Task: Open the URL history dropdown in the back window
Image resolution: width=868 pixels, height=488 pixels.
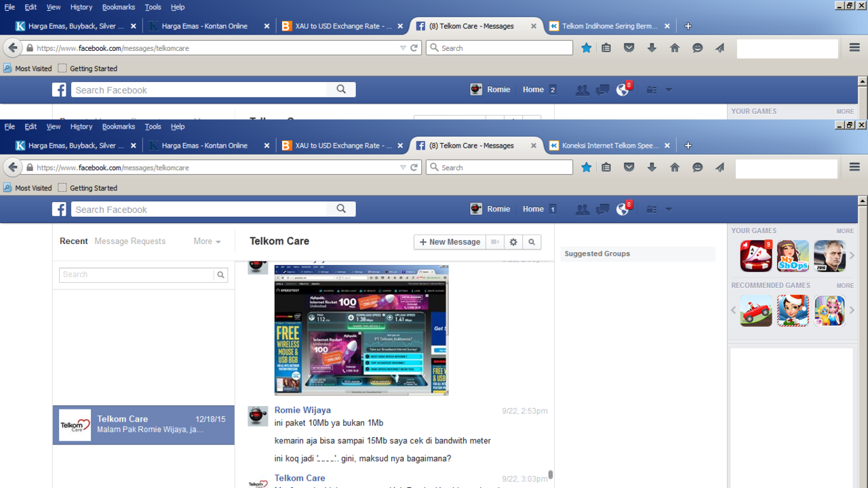Action: pyautogui.click(x=403, y=48)
